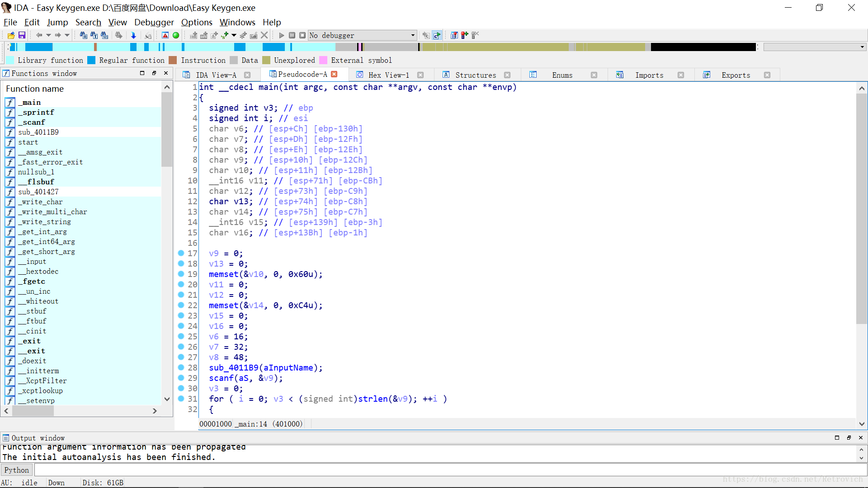Screen dimensions: 868x488
Task: Open the Options menu
Action: [x=197, y=22]
